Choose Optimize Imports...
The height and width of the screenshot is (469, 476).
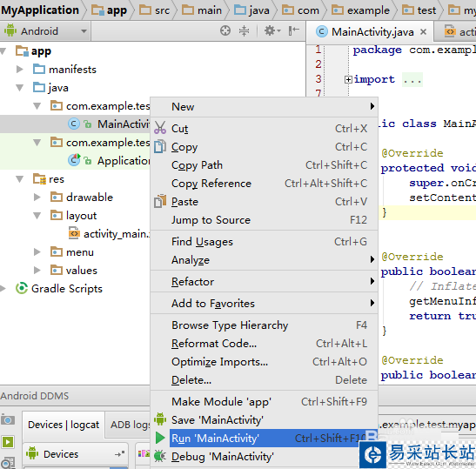click(x=265, y=362)
